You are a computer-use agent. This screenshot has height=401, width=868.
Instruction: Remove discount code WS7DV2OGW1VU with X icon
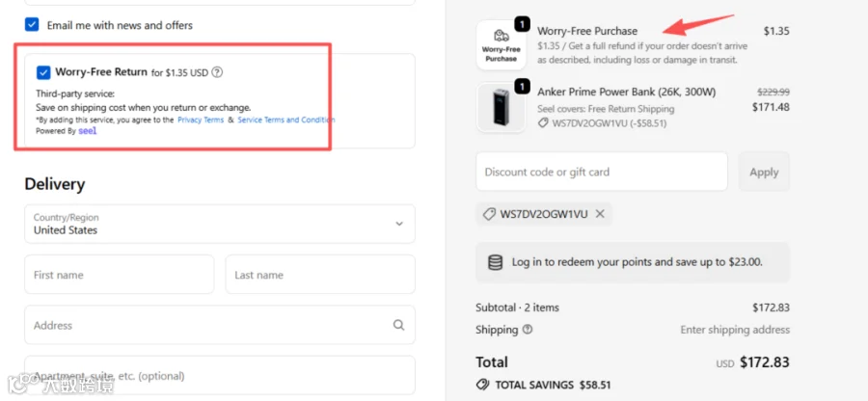coord(600,214)
